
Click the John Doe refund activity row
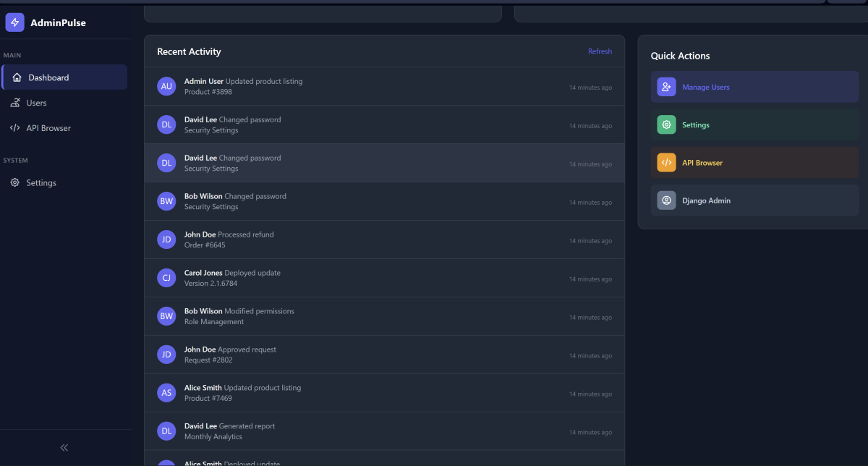384,240
